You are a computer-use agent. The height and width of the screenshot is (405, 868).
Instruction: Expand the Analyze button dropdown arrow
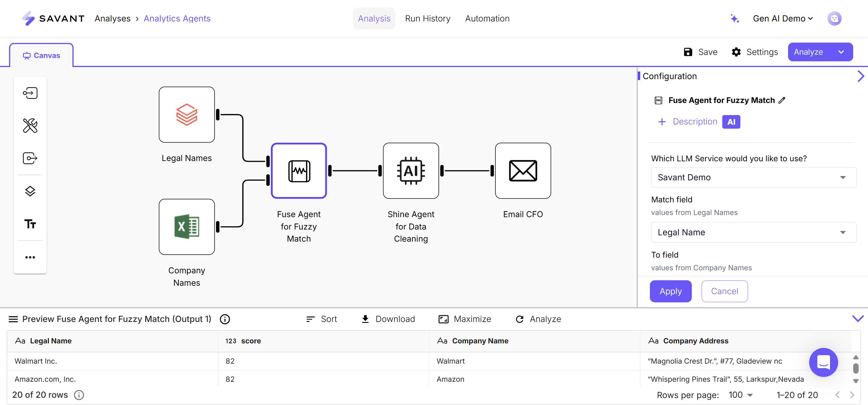click(841, 52)
